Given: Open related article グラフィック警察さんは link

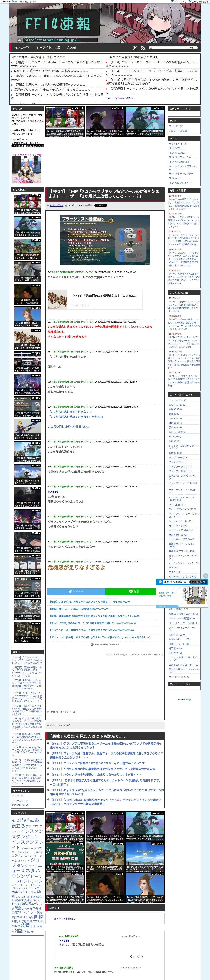Looking at the screenshot, I should coord(98,763).
